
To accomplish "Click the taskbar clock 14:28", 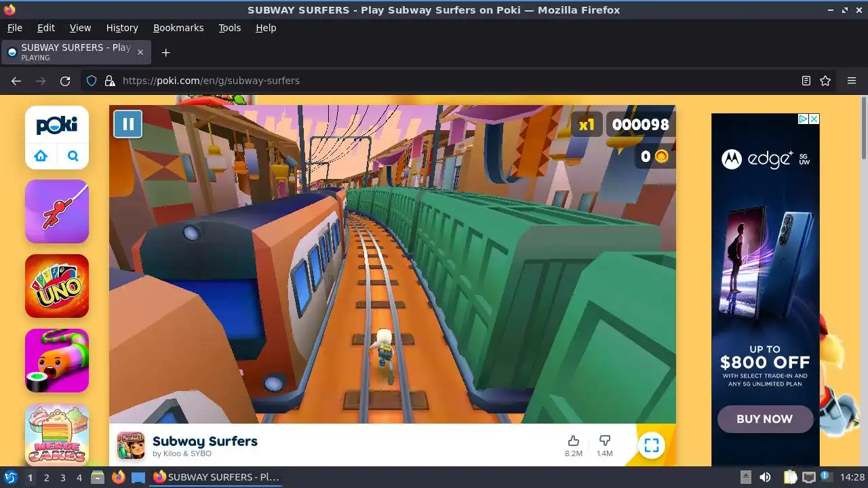I will point(852,477).
